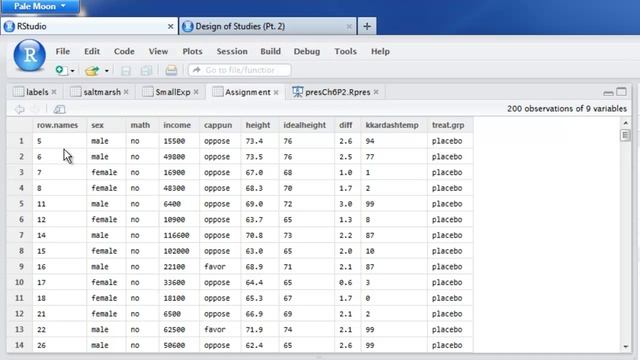Viewport: 640px width, 360px height.
Task: Close the Design of Studies browser tab
Action: (349, 27)
